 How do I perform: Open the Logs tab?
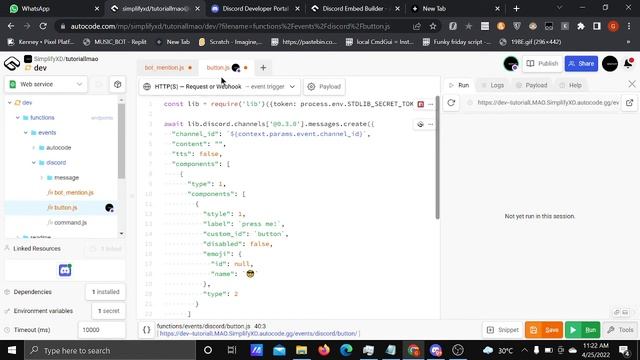[x=492, y=85]
